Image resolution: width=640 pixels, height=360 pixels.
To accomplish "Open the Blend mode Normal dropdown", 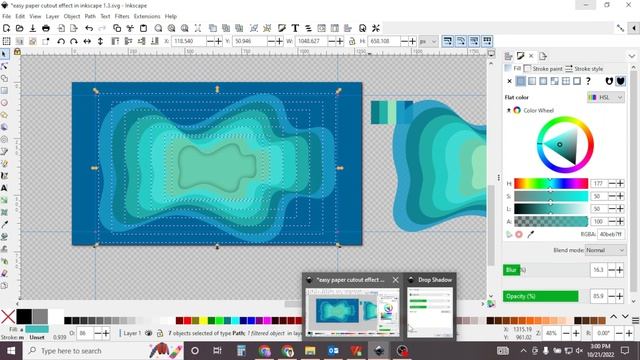I will pyautogui.click(x=605, y=250).
